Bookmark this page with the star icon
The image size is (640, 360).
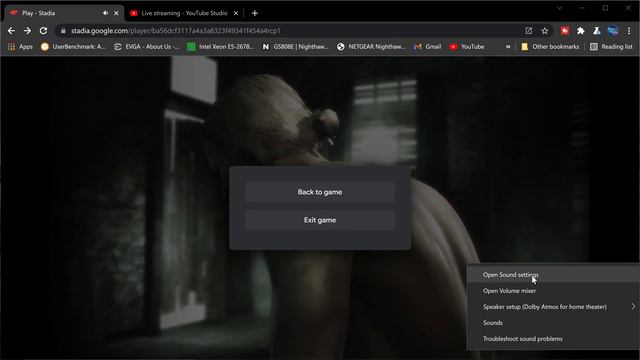tap(544, 31)
